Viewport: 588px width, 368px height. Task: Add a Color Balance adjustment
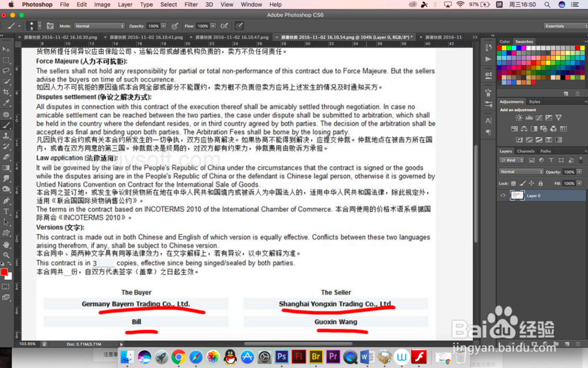pos(524,129)
